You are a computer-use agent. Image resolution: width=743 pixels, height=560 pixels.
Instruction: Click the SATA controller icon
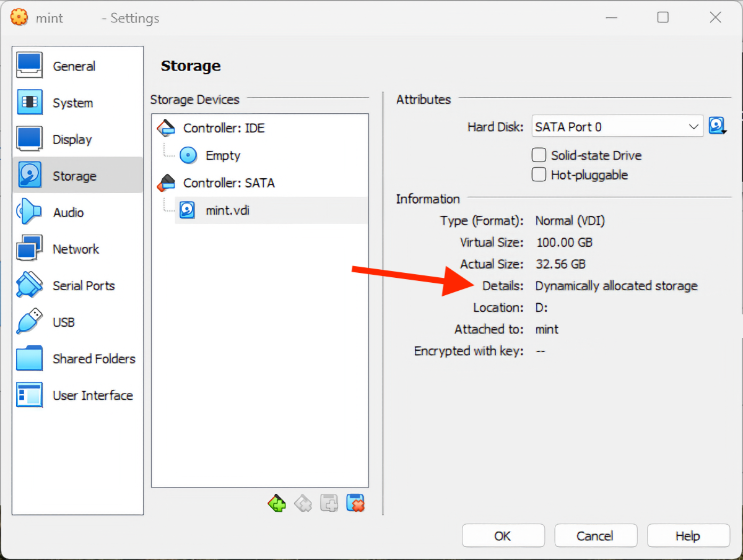pos(167,183)
